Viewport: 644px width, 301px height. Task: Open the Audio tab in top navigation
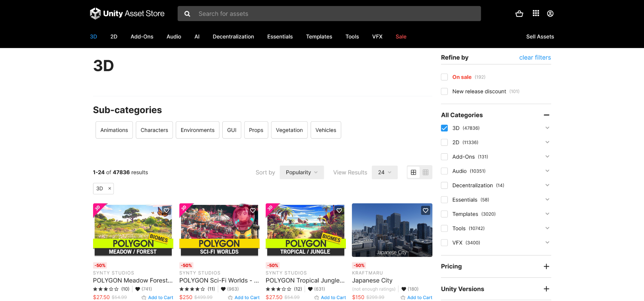pos(174,37)
